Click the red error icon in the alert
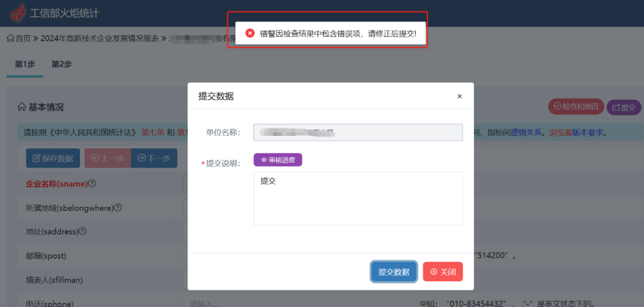644x307 pixels. coord(250,33)
